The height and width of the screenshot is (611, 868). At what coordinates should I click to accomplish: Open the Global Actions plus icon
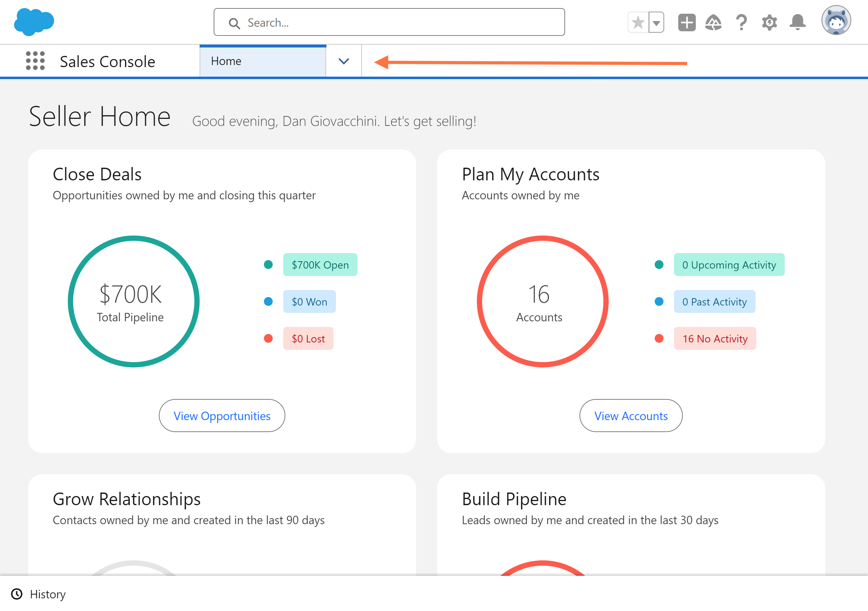pos(687,23)
